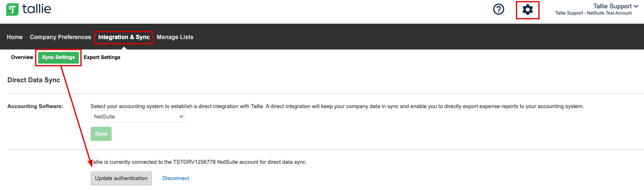Click the NetSuite connection status message
The height and width of the screenshot is (190, 644).
(198, 162)
